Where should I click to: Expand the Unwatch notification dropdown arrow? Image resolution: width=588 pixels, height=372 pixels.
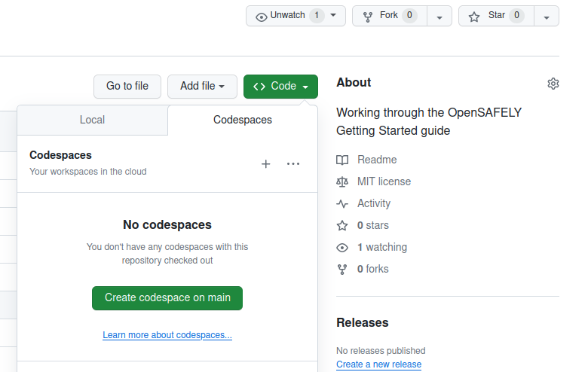coord(333,16)
